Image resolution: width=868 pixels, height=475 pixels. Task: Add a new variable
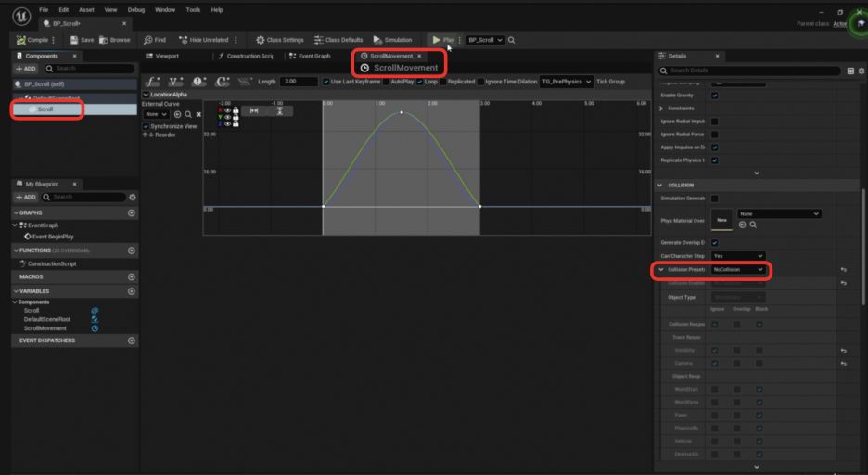(131, 291)
